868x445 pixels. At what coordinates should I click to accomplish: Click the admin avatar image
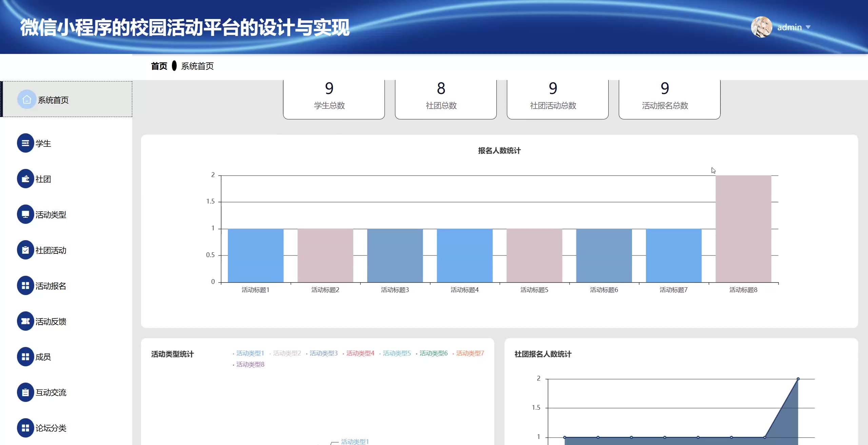click(761, 27)
